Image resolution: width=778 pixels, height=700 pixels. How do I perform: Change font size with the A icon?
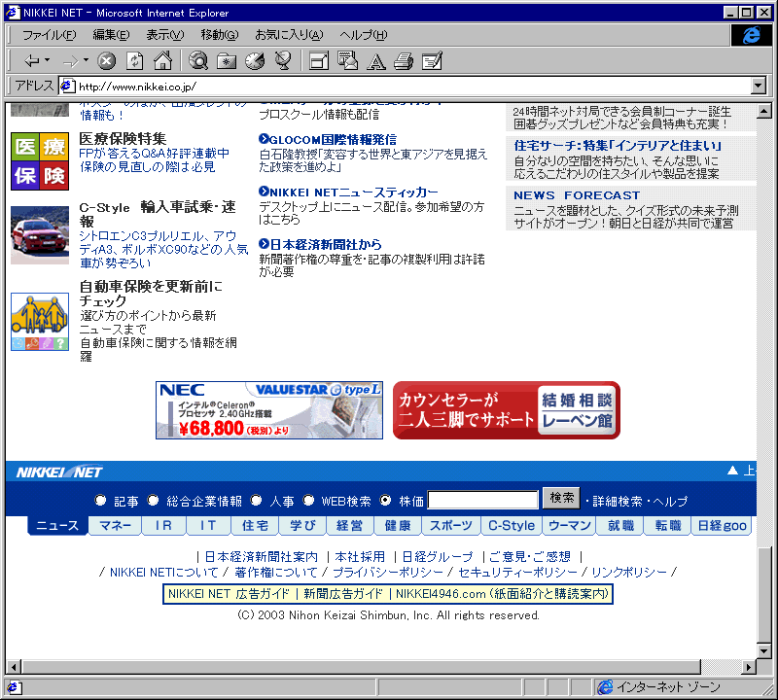pyautogui.click(x=376, y=61)
